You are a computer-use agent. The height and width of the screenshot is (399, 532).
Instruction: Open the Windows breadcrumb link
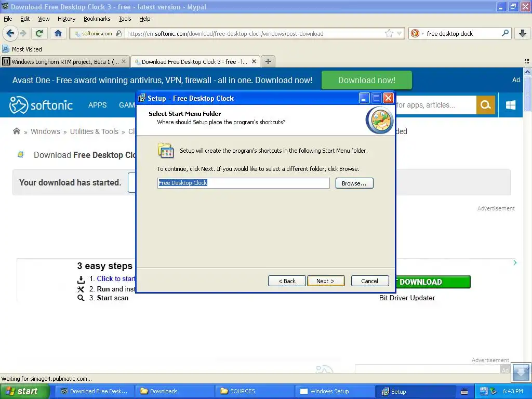[x=46, y=131]
